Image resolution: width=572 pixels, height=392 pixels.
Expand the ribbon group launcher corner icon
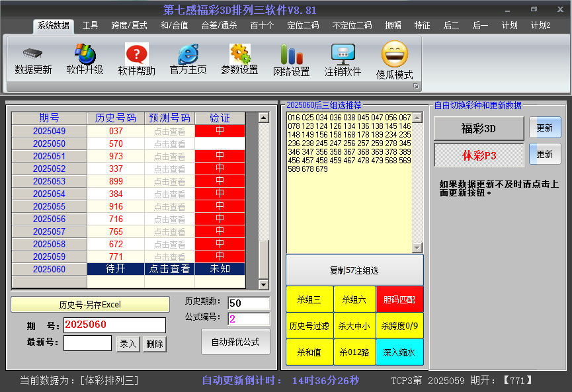click(415, 86)
